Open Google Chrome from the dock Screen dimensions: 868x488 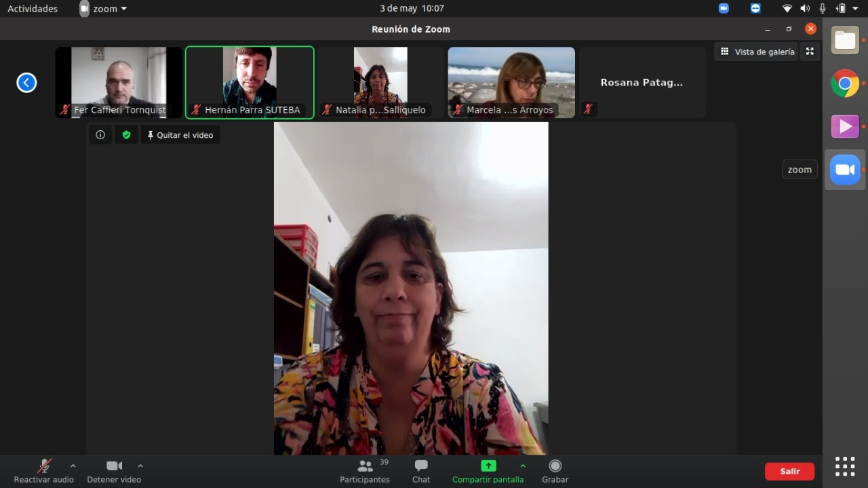click(x=845, y=83)
